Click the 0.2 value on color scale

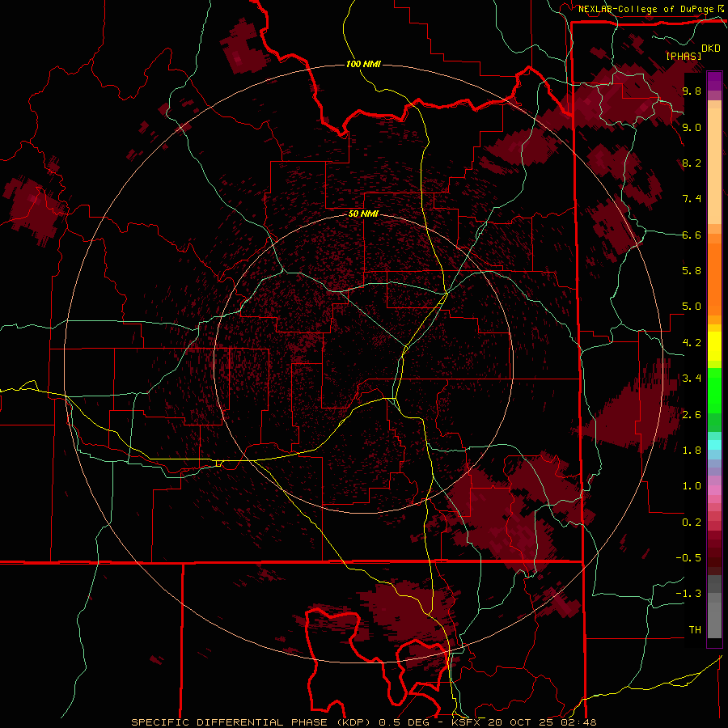coord(692,523)
